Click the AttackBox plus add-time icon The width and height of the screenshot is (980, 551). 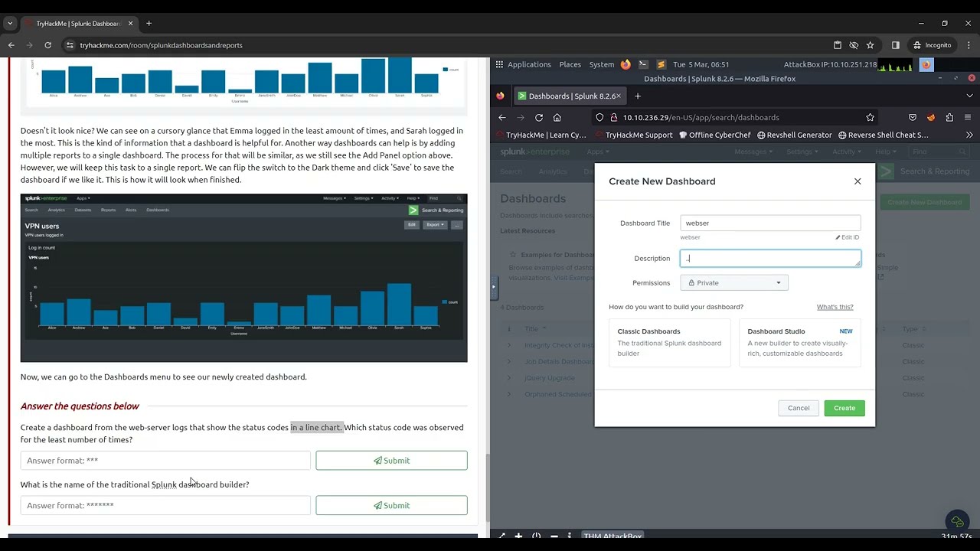pyautogui.click(x=518, y=536)
